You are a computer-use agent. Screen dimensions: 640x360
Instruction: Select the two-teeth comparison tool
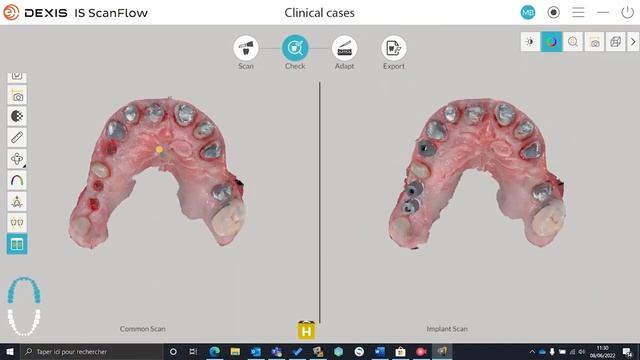pos(17,222)
